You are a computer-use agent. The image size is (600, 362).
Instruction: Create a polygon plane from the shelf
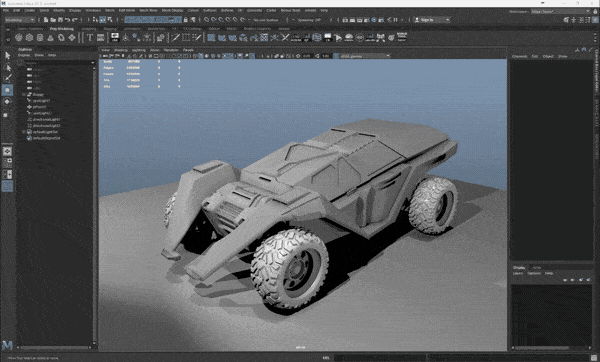(72, 38)
